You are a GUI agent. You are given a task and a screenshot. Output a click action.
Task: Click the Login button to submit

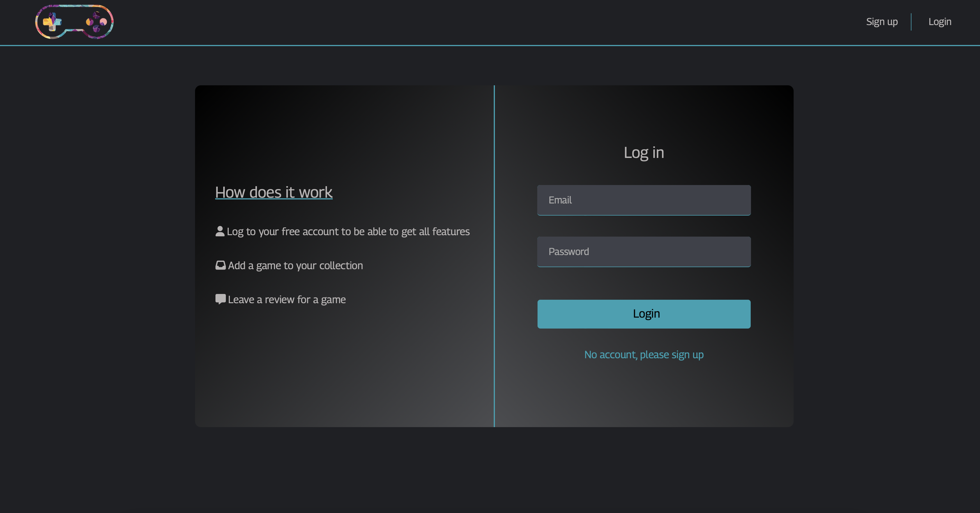pyautogui.click(x=643, y=314)
